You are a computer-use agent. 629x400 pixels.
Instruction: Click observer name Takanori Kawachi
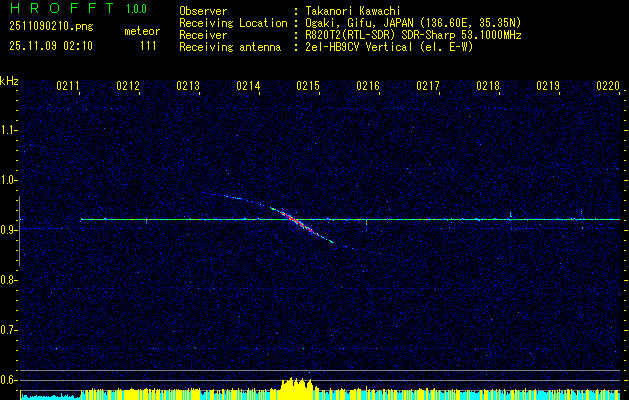click(353, 11)
